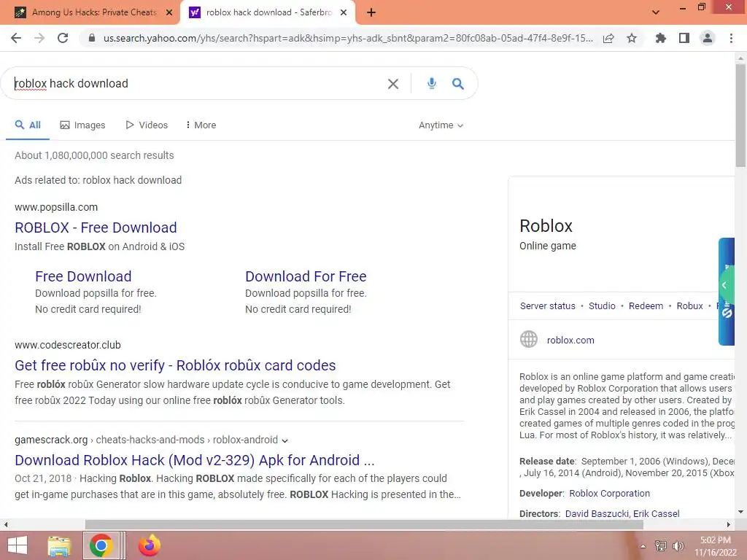The image size is (747, 560).
Task: Expand gamescrack.org result options arrow
Action: [x=285, y=440]
